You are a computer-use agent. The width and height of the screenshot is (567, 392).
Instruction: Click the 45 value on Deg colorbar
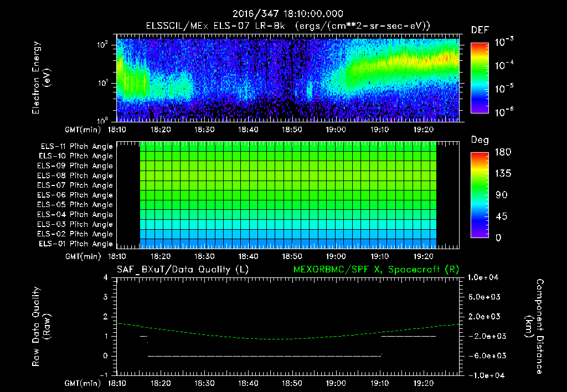point(502,216)
